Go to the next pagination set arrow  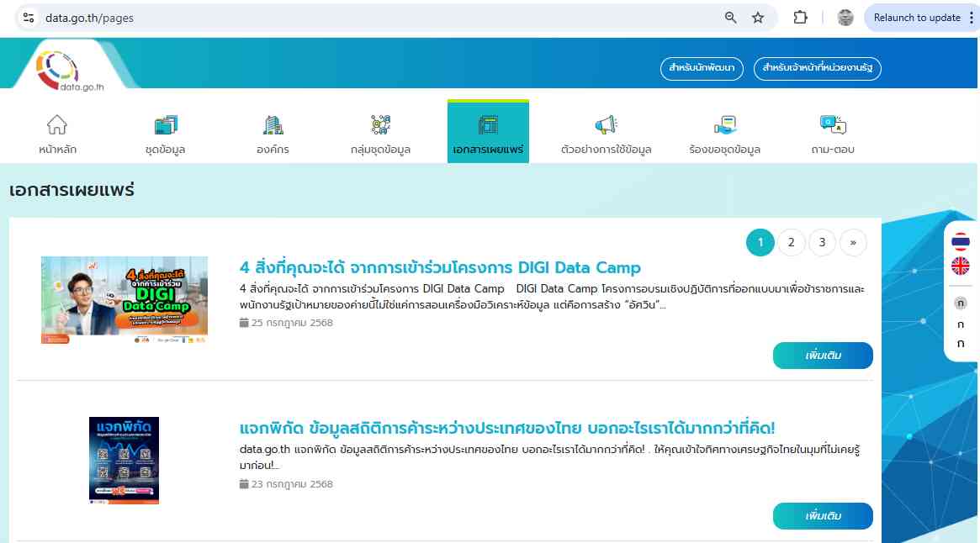853,243
